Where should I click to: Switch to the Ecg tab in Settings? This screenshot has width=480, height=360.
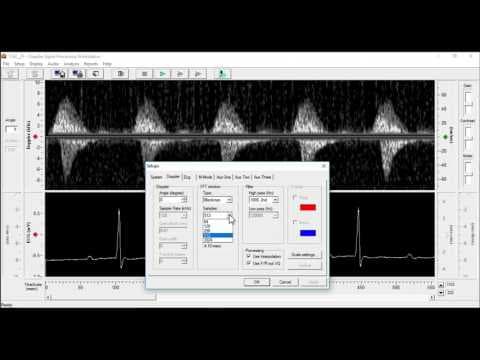tap(187, 177)
